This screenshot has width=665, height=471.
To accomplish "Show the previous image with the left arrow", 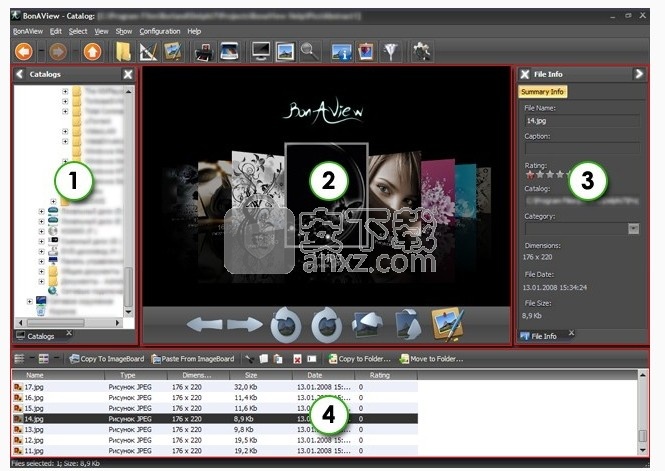I will coord(204,325).
